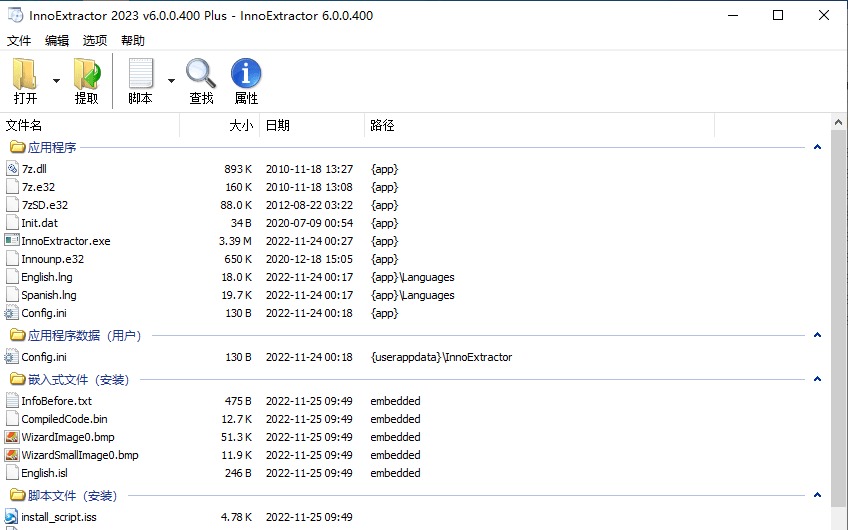
Task: Select the file name InnoExtractor.exe
Action: tap(65, 241)
